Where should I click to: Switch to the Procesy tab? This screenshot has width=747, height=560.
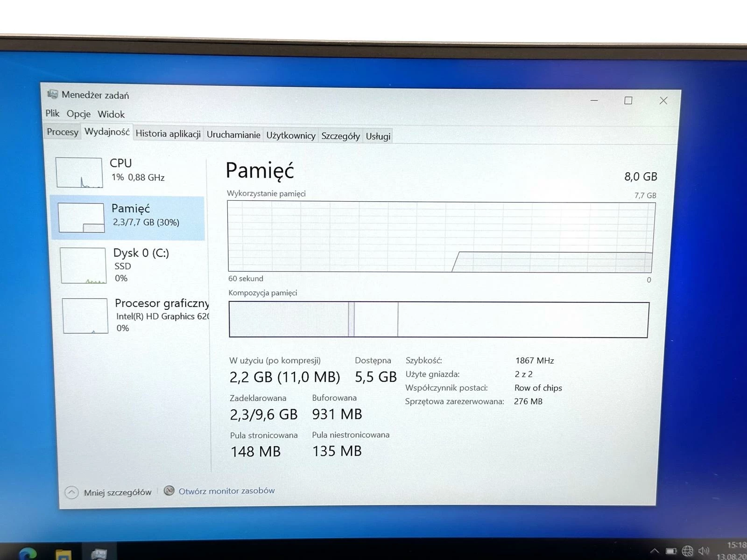point(63,132)
